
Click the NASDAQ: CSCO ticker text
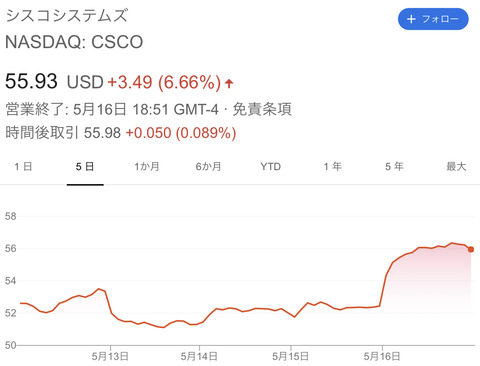tap(74, 42)
